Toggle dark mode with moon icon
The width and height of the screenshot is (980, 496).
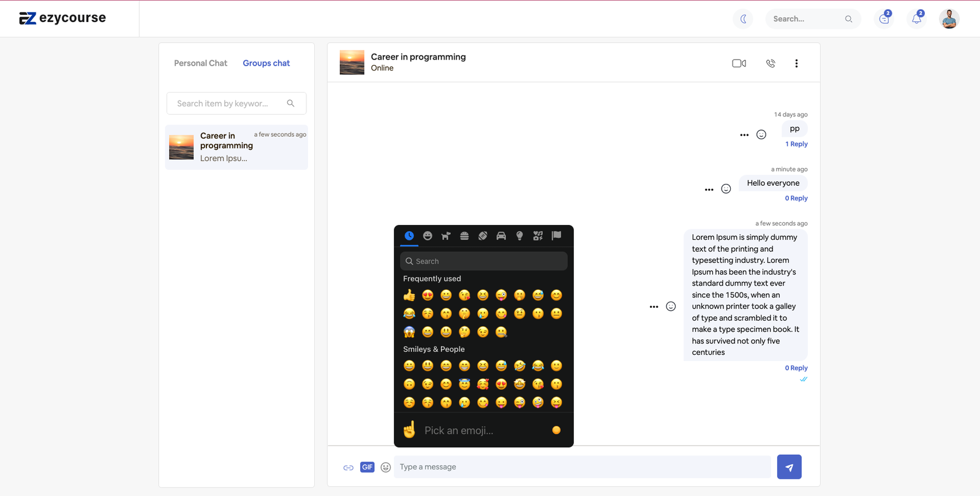743,19
